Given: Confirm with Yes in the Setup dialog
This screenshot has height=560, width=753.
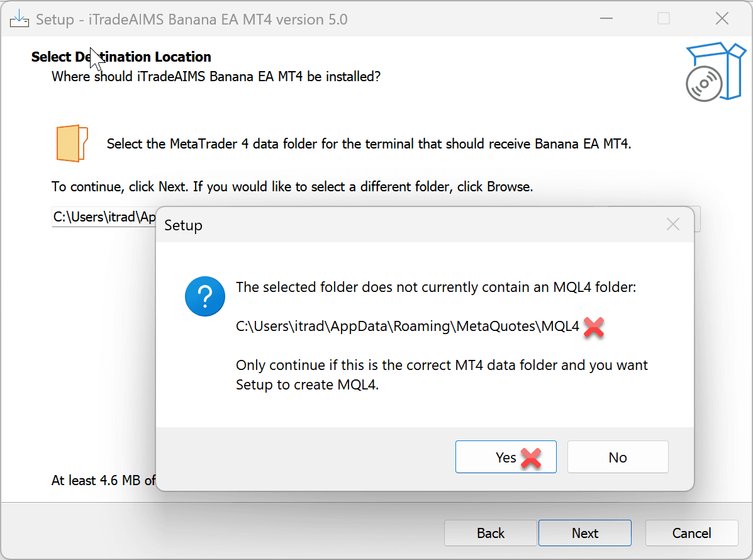Looking at the screenshot, I should pyautogui.click(x=506, y=457).
